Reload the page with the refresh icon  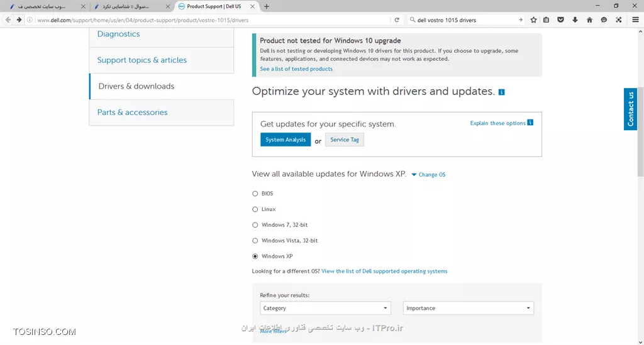(397, 19)
